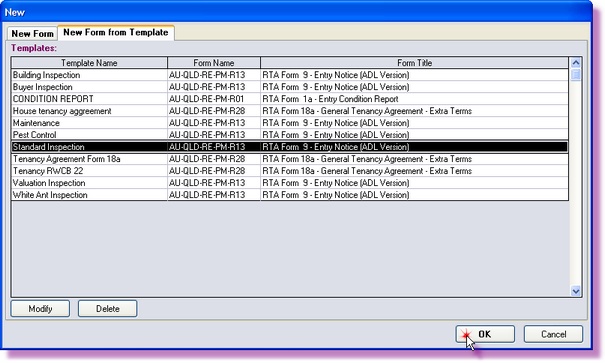
Task: Click the scrollbar down arrow
Action: [576, 291]
